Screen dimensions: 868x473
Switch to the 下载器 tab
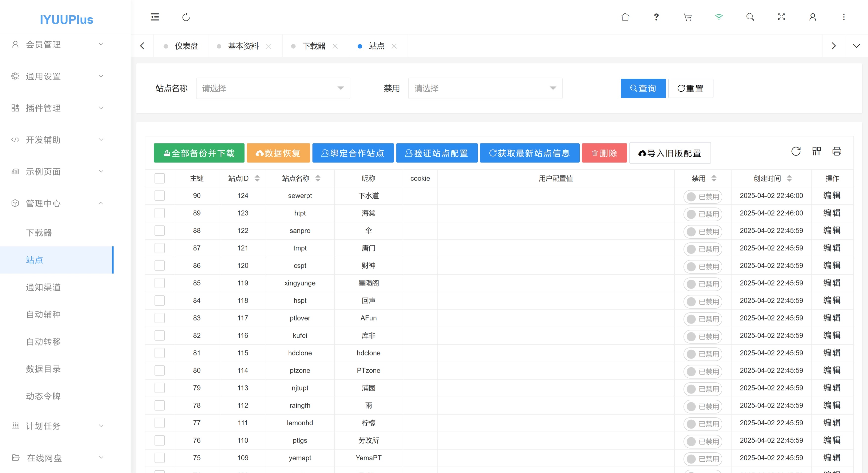(313, 46)
